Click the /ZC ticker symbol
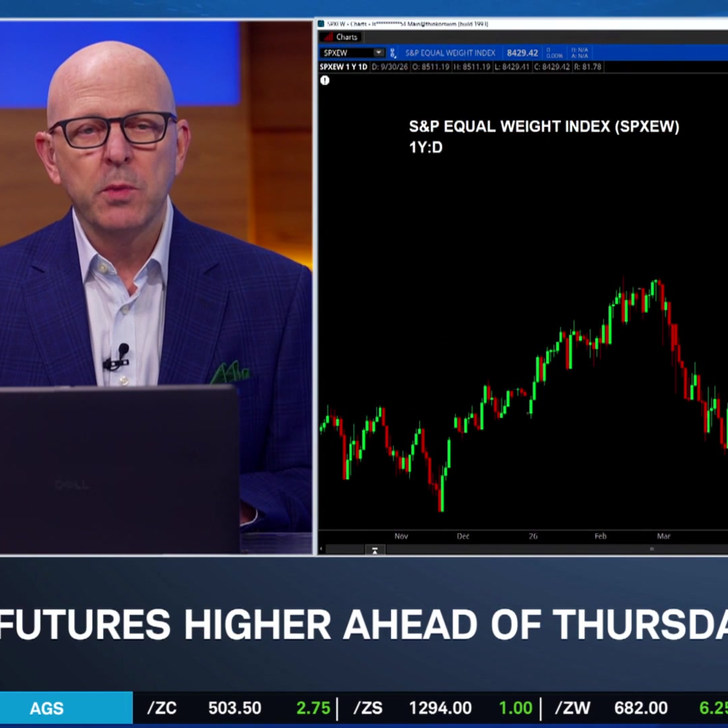Image resolution: width=728 pixels, height=728 pixels. [x=162, y=708]
